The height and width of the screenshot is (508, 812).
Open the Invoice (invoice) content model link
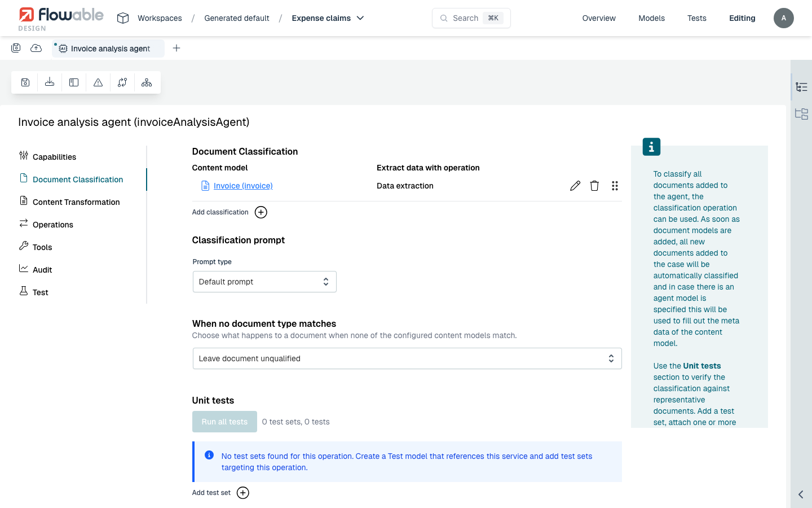243,186
